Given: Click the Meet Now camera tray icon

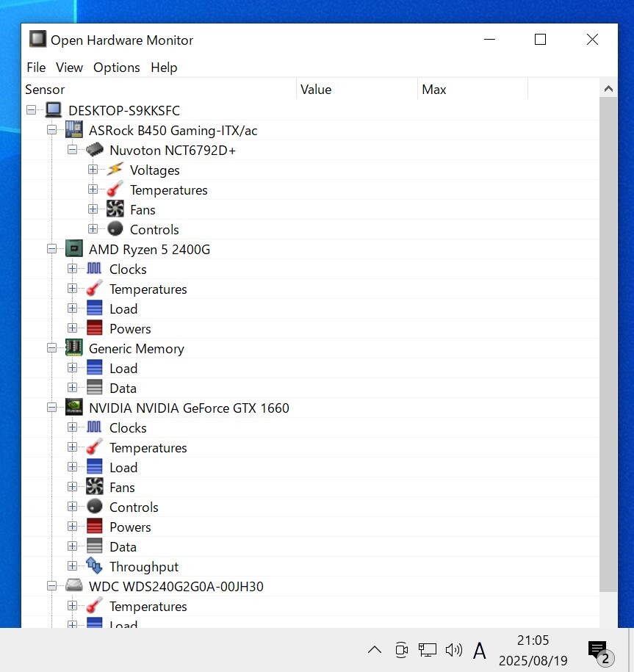Looking at the screenshot, I should [x=401, y=650].
